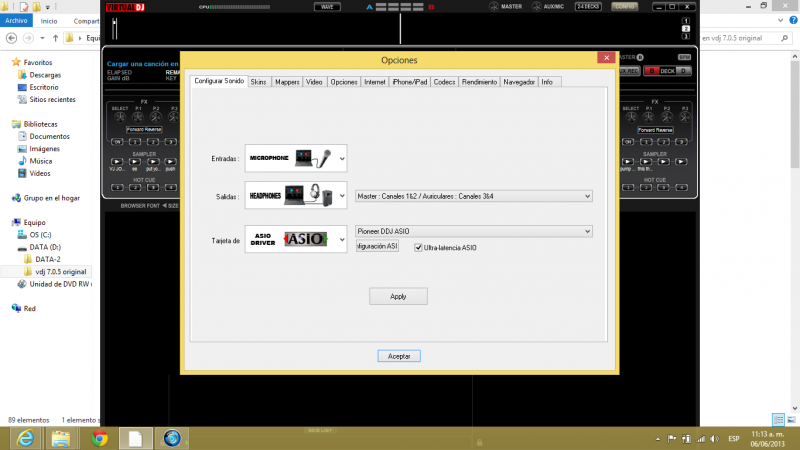This screenshot has height=450, width=800.
Task: Select vdj 7.0.5 original folder
Action: pyautogui.click(x=60, y=271)
